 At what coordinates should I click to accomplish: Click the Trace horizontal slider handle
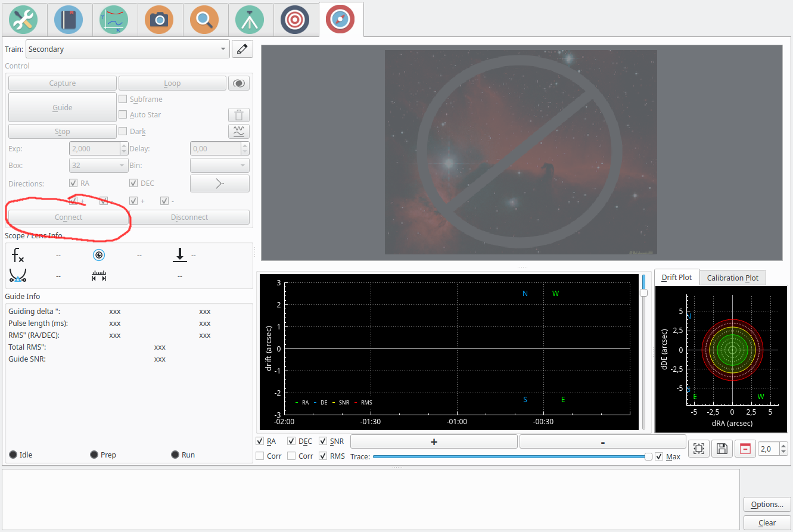648,456
